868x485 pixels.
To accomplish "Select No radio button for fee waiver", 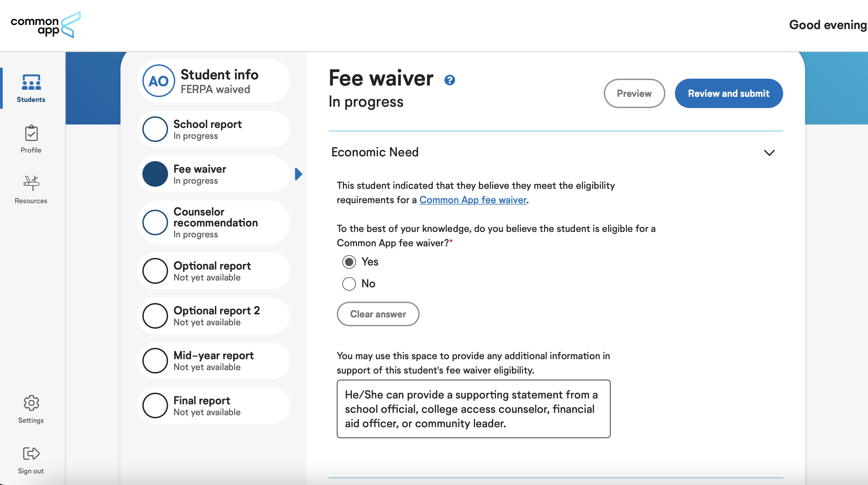I will coord(347,284).
